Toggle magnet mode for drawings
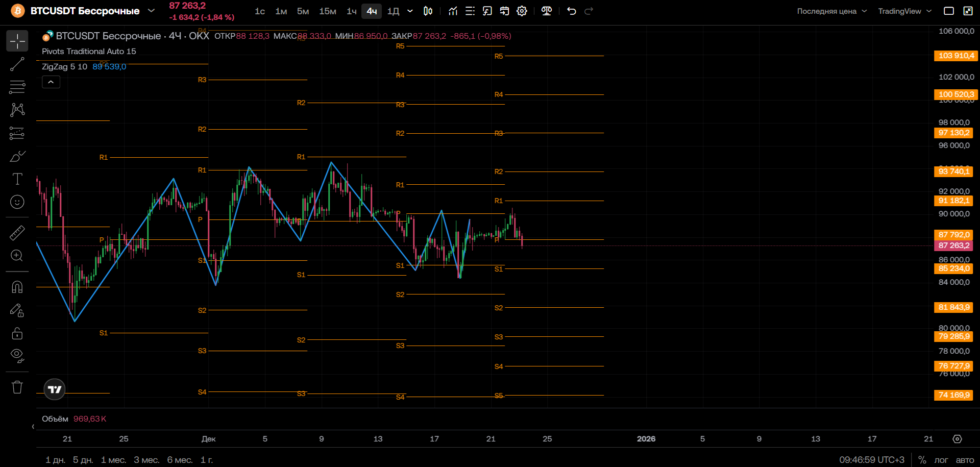The width and height of the screenshot is (980, 467). [x=17, y=287]
